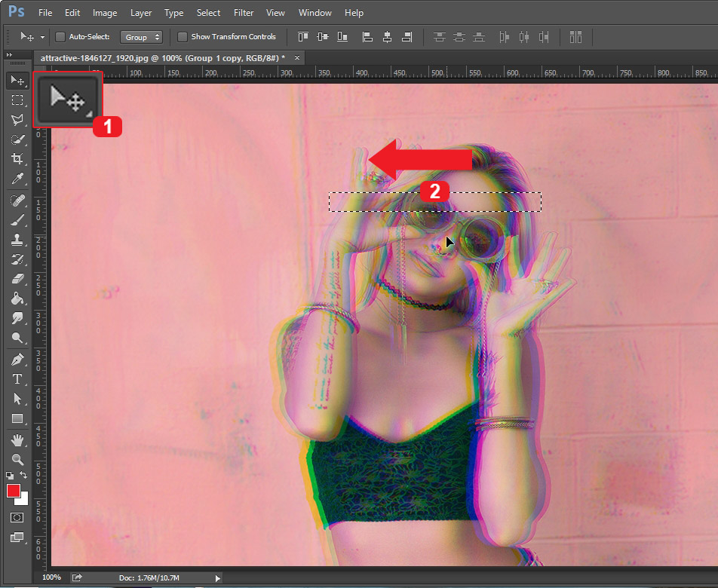Expand the collapsed toolbox double-arrow

pyautogui.click(x=9, y=54)
